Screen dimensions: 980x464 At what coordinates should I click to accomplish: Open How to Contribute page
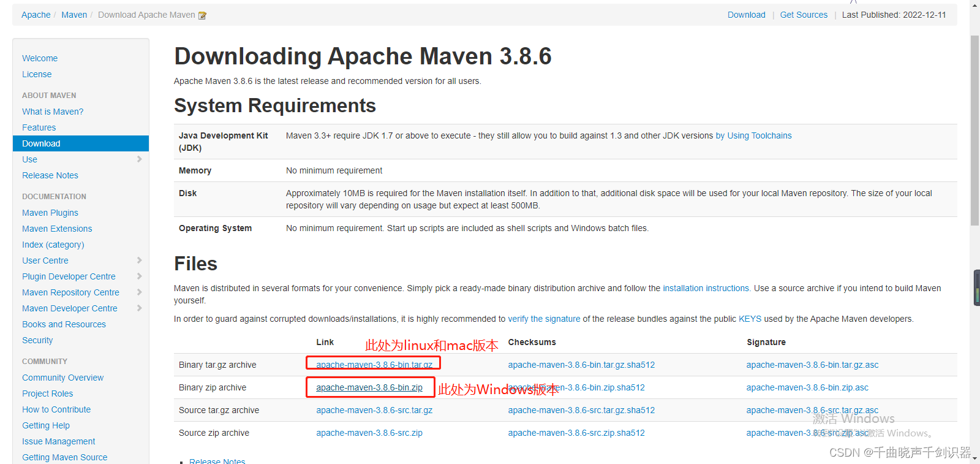pos(56,409)
